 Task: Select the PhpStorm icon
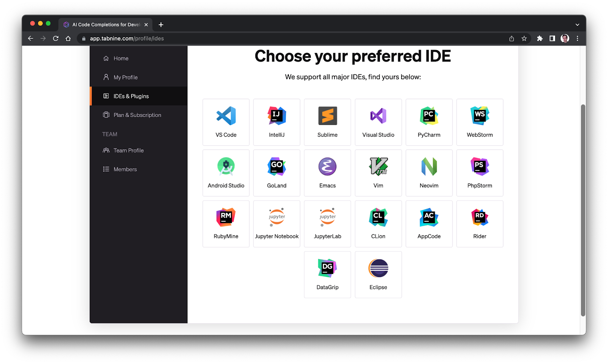tap(480, 166)
